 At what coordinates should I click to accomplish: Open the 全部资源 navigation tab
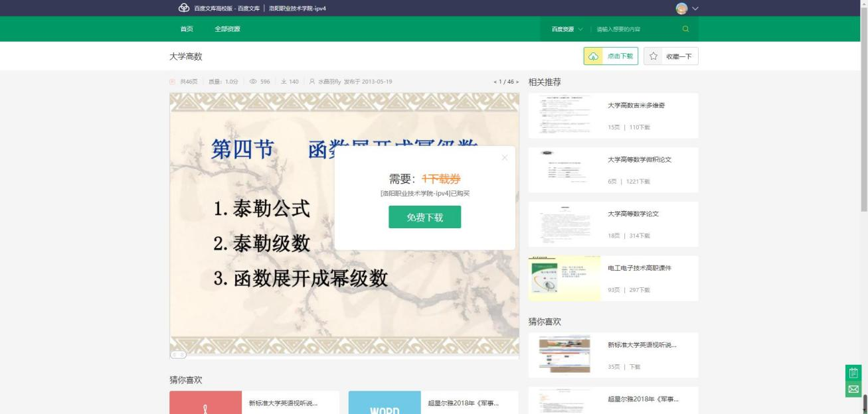pyautogui.click(x=227, y=29)
